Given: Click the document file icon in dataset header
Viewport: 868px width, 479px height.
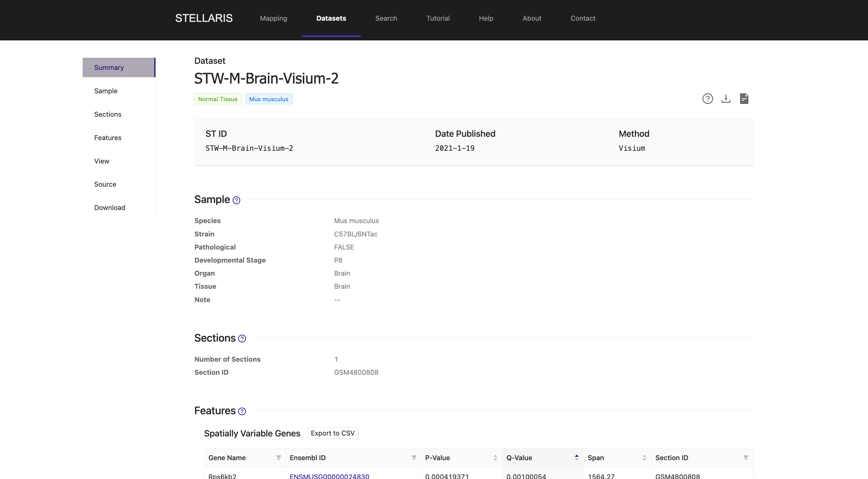Looking at the screenshot, I should point(744,99).
